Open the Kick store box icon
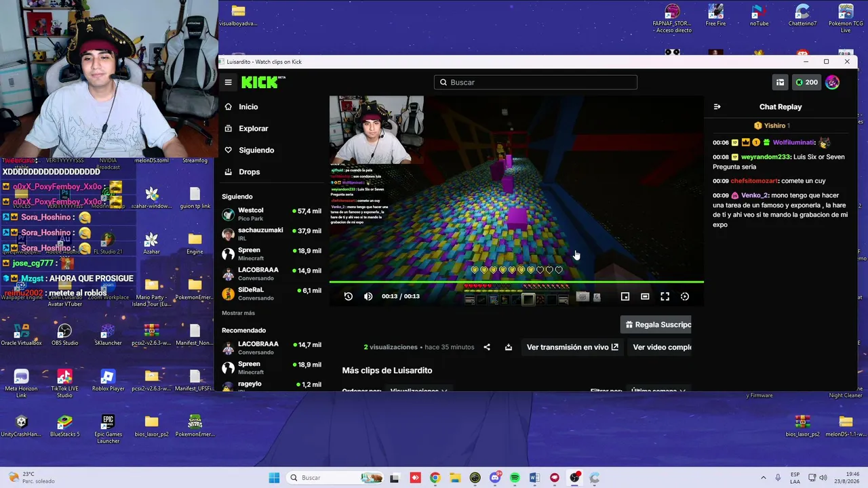 (780, 82)
